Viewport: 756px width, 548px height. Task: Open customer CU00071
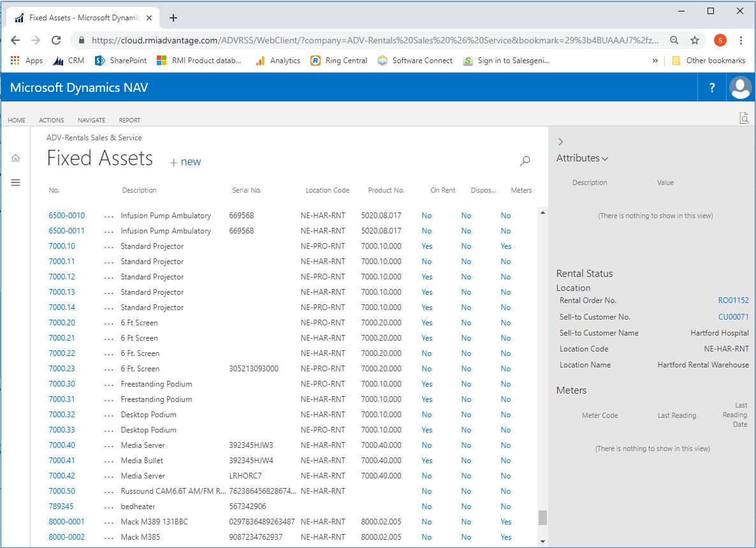[734, 316]
